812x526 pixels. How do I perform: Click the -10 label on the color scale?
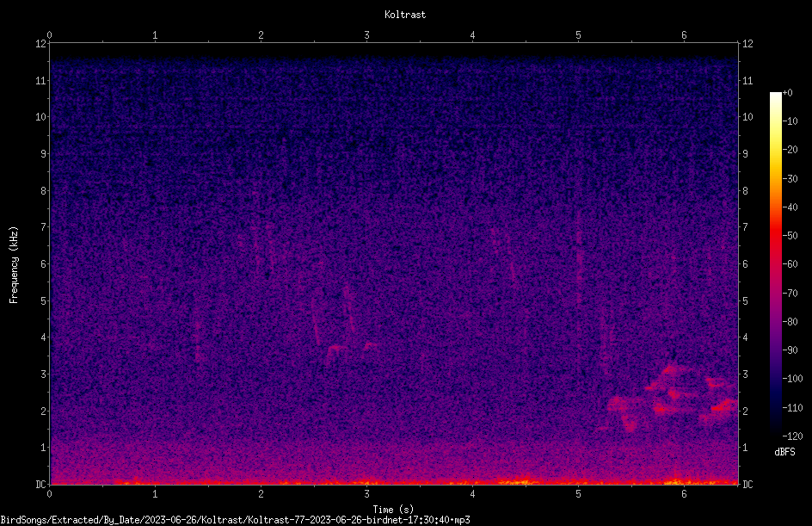[x=790, y=121]
